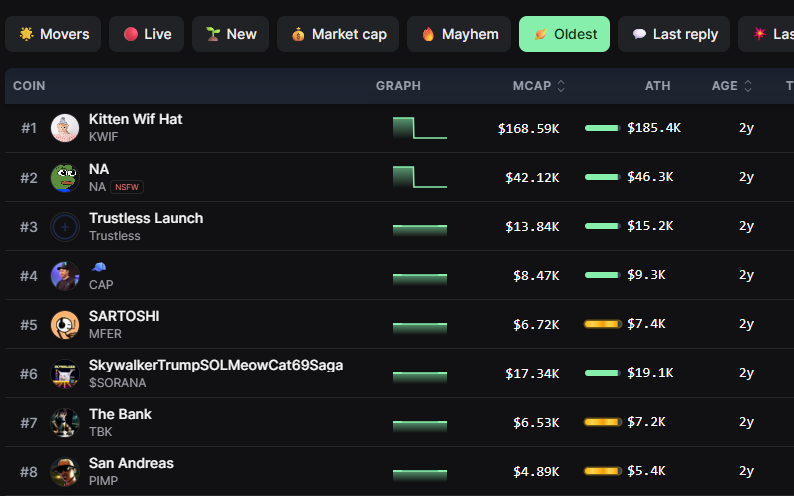Viewport: 794px width, 496px height.
Task: Click Trustless Launch price graph
Action: click(420, 230)
